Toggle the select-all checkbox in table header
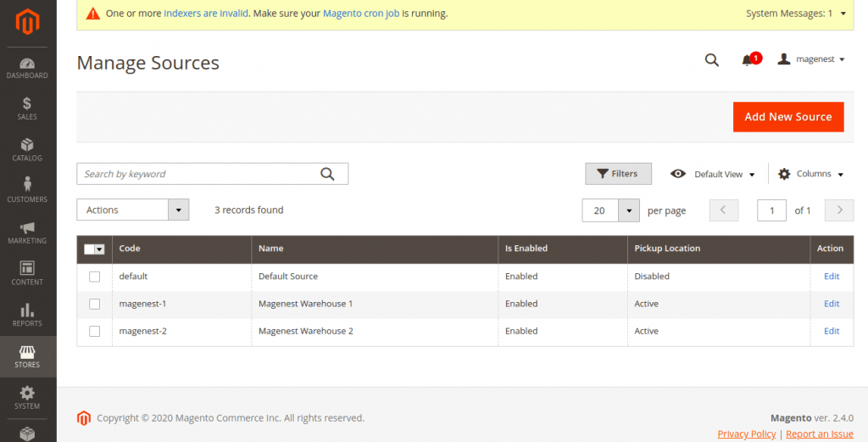The width and height of the screenshot is (868, 442). pos(89,249)
